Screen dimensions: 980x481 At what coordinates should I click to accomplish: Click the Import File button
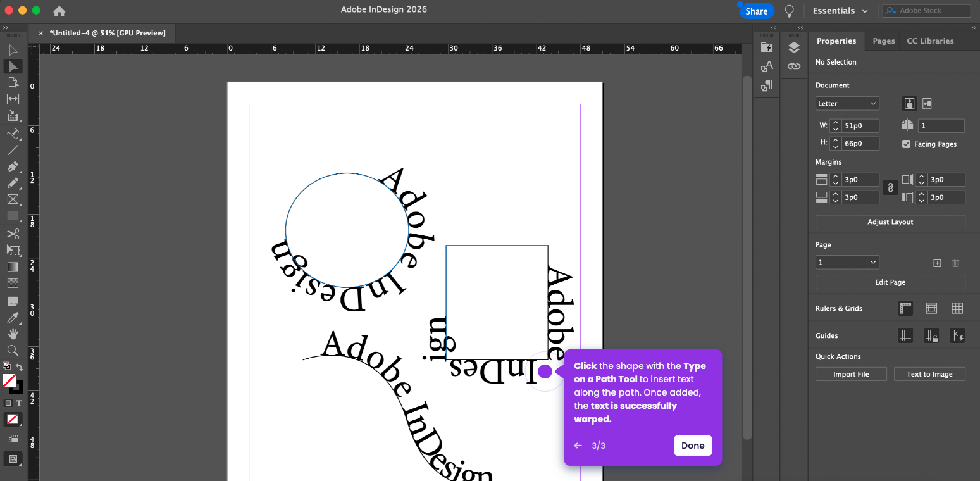click(851, 374)
